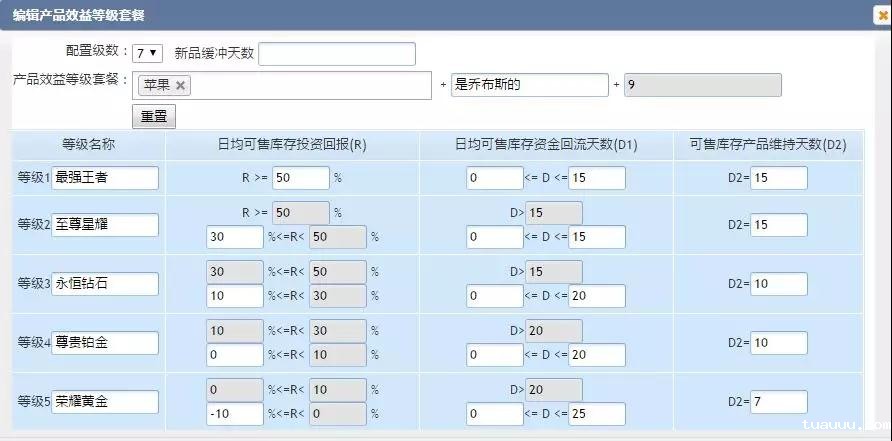Edit the 等级3 name field 永恒钻石
This screenshot has width=892, height=441.
105,284
